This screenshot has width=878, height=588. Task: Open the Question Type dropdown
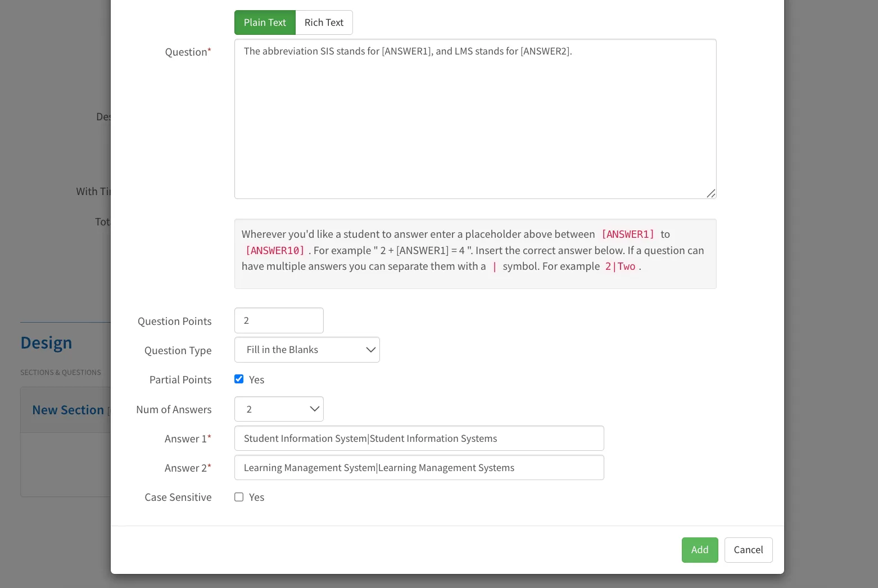tap(307, 350)
